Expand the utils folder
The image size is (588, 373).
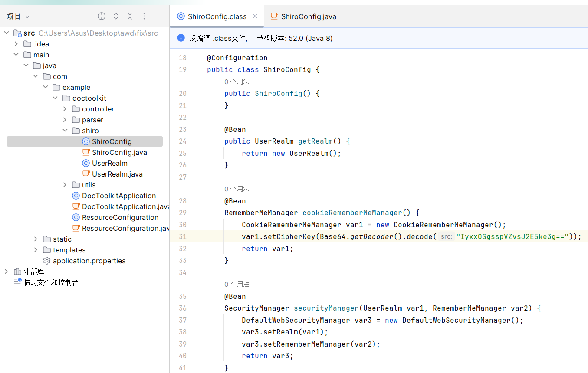(x=65, y=185)
